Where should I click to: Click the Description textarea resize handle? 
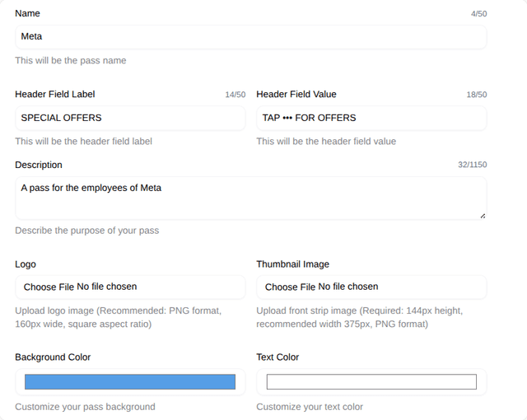(x=482, y=215)
